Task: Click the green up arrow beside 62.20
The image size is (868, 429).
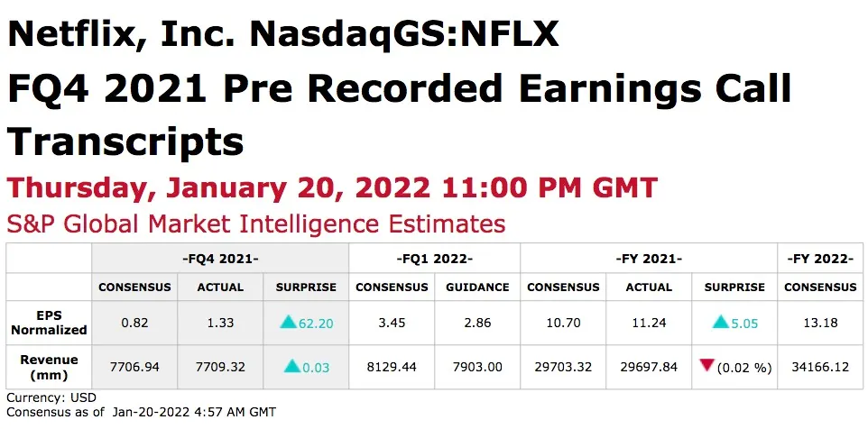Action: click(x=288, y=322)
